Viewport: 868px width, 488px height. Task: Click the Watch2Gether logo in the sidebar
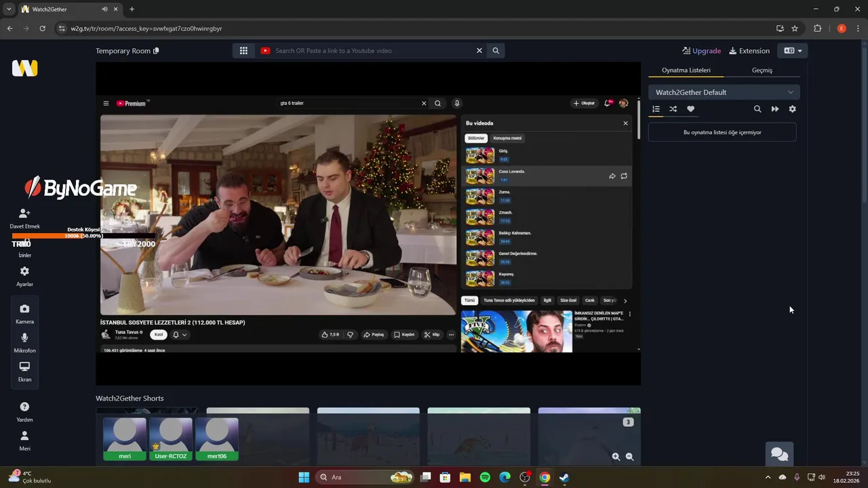24,68
